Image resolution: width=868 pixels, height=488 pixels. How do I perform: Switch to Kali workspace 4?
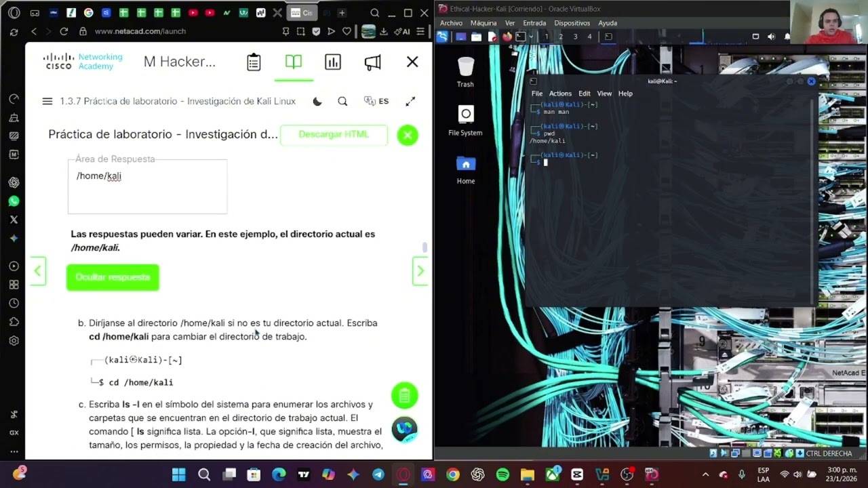589,37
